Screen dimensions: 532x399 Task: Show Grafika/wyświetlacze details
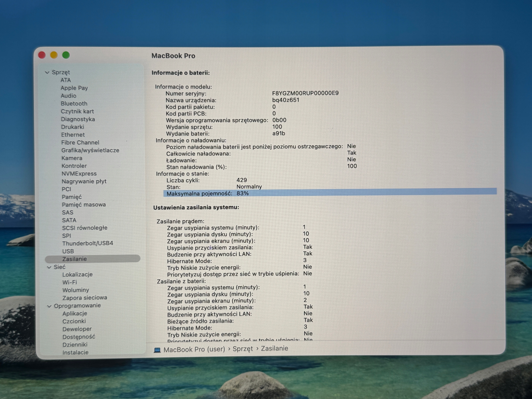(x=90, y=150)
